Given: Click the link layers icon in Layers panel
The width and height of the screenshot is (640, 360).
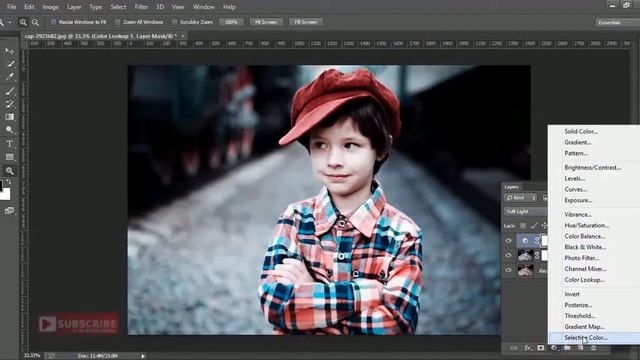Looking at the screenshot, I should [514, 348].
